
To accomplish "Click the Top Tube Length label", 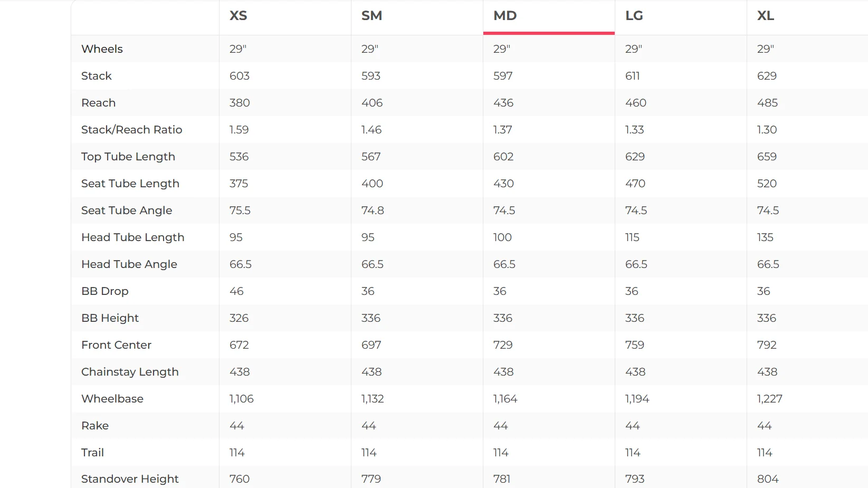I will pos(128,157).
